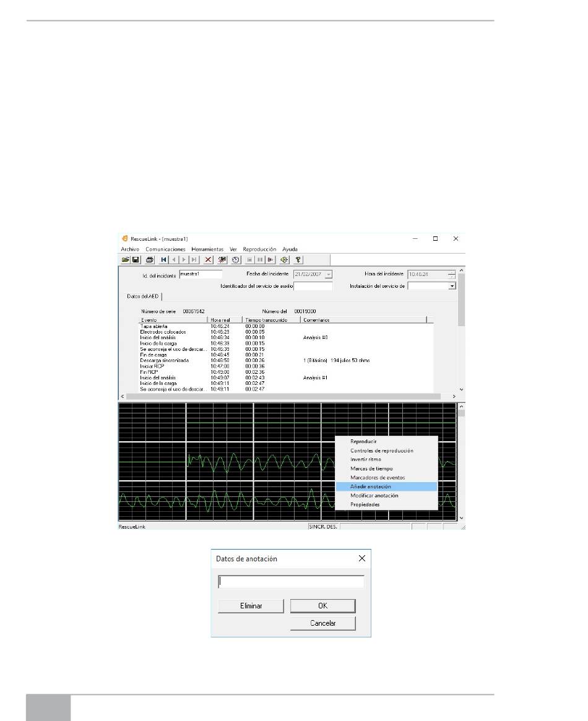
Task: Open the Ayuda menu
Action: (290, 249)
